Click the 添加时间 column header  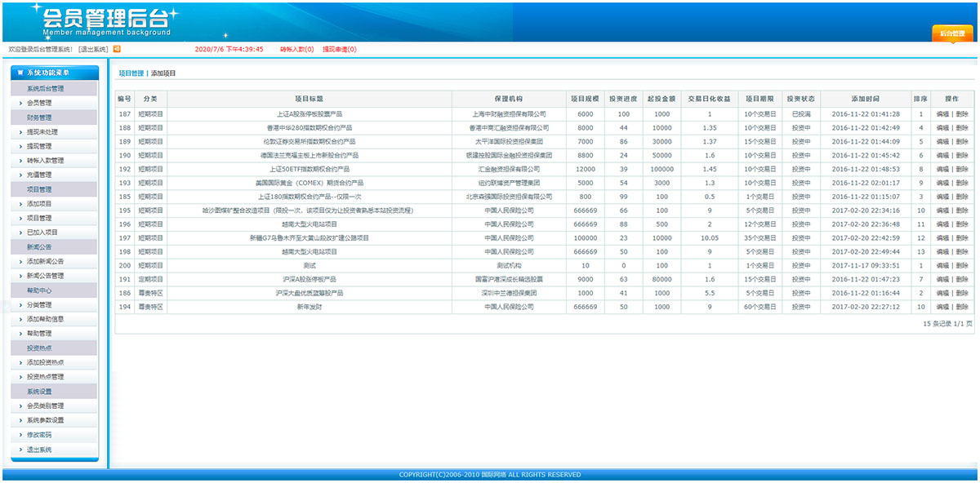[x=866, y=99]
